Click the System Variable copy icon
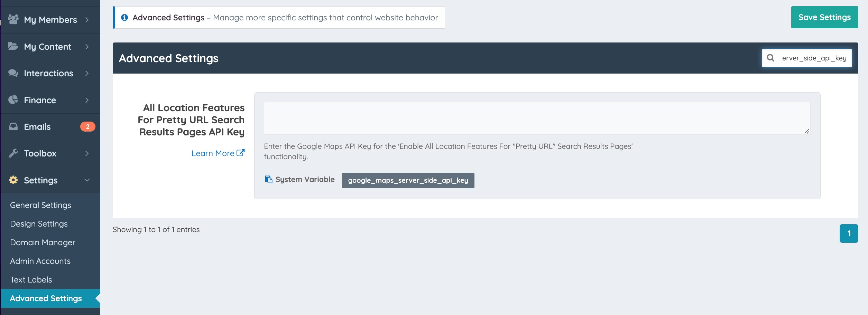This screenshot has height=315, width=868. [268, 179]
